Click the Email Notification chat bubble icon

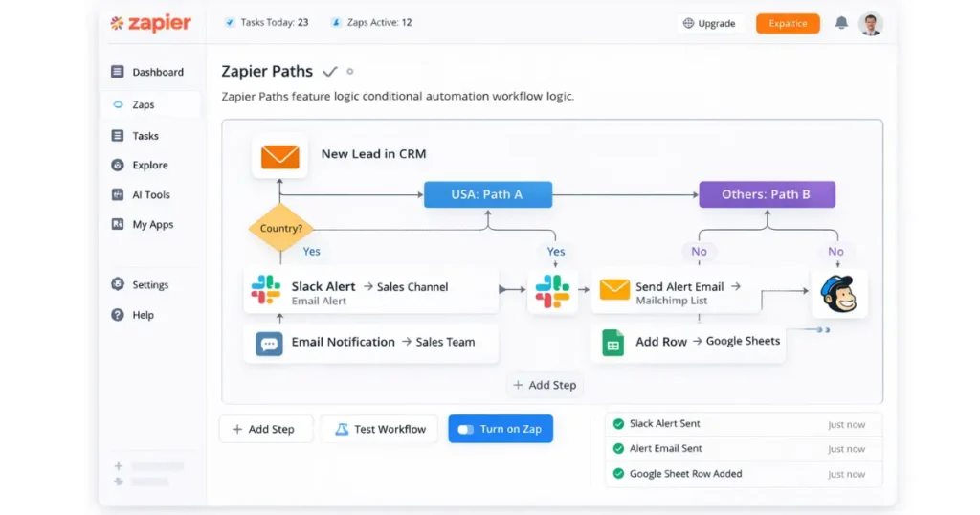click(269, 343)
